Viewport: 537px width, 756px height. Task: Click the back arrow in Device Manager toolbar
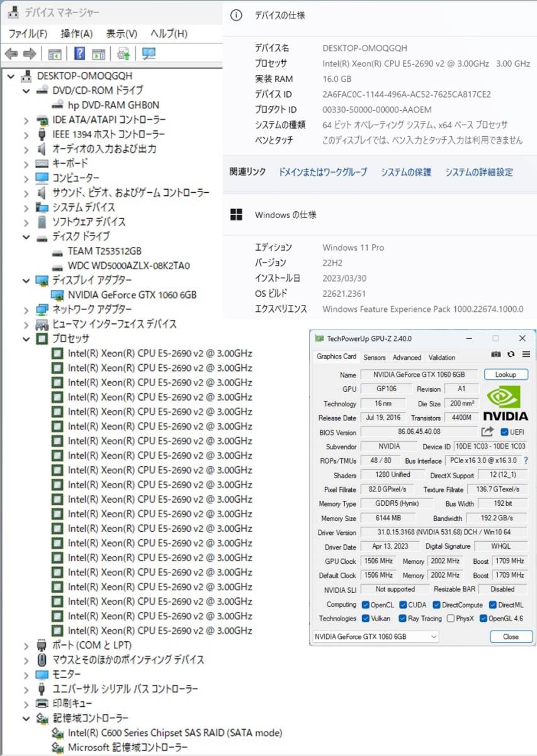(x=11, y=54)
